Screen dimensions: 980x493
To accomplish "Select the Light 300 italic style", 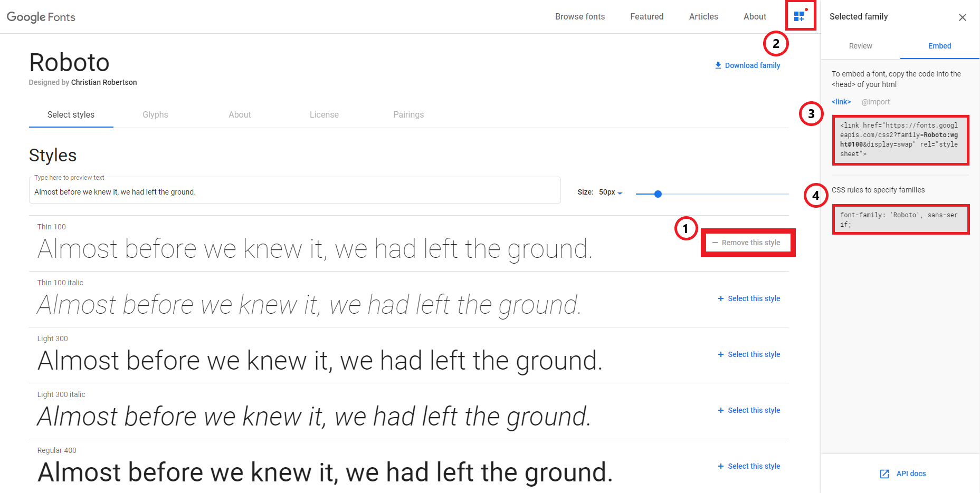I will click(x=749, y=410).
